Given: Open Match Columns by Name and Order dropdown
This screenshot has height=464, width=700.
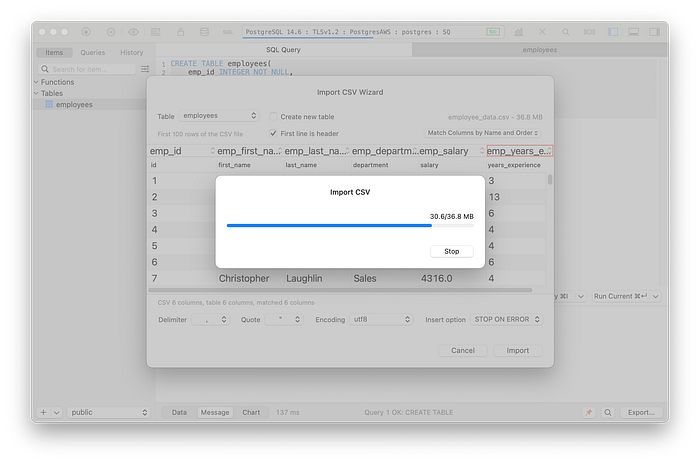Looking at the screenshot, I should pos(483,133).
